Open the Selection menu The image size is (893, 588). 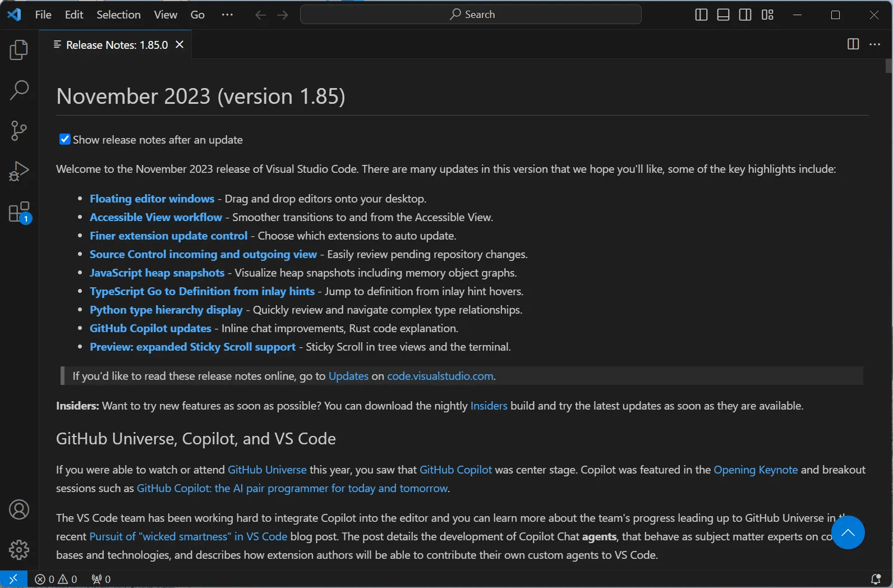click(118, 15)
